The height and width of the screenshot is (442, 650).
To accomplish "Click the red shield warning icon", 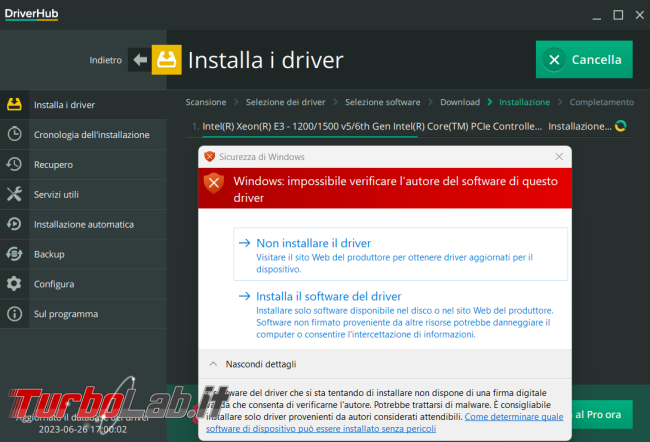I will tap(214, 183).
